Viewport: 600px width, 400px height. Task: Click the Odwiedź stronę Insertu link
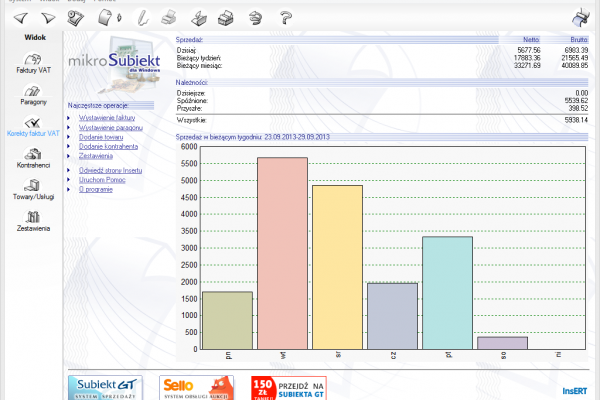point(111,169)
